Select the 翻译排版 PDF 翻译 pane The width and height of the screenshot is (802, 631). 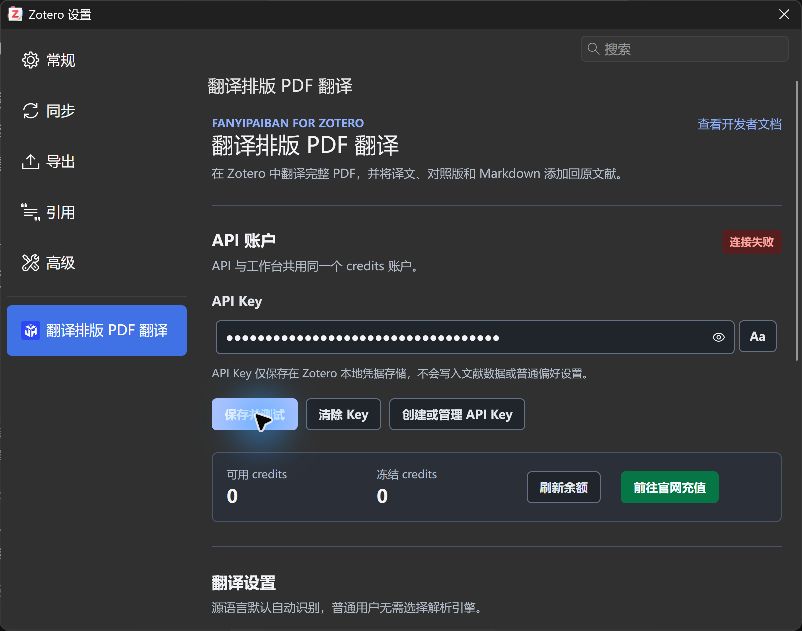(97, 330)
